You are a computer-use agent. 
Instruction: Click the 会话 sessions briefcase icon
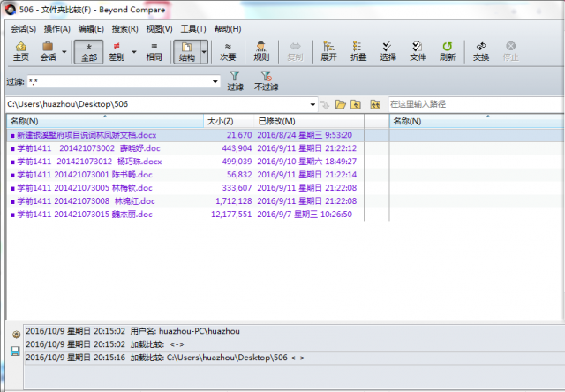point(48,51)
